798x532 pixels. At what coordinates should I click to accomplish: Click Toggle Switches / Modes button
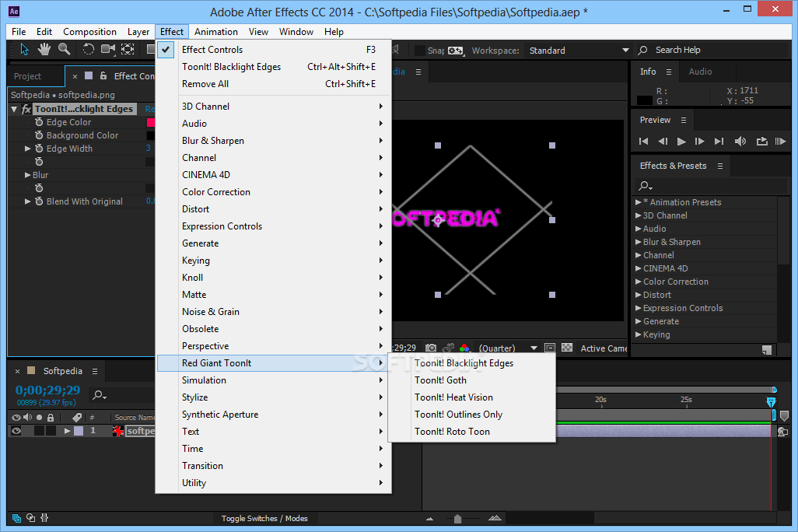click(x=264, y=518)
